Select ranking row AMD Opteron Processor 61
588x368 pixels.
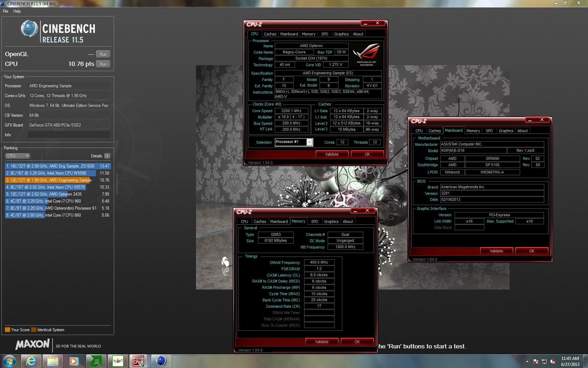point(58,208)
